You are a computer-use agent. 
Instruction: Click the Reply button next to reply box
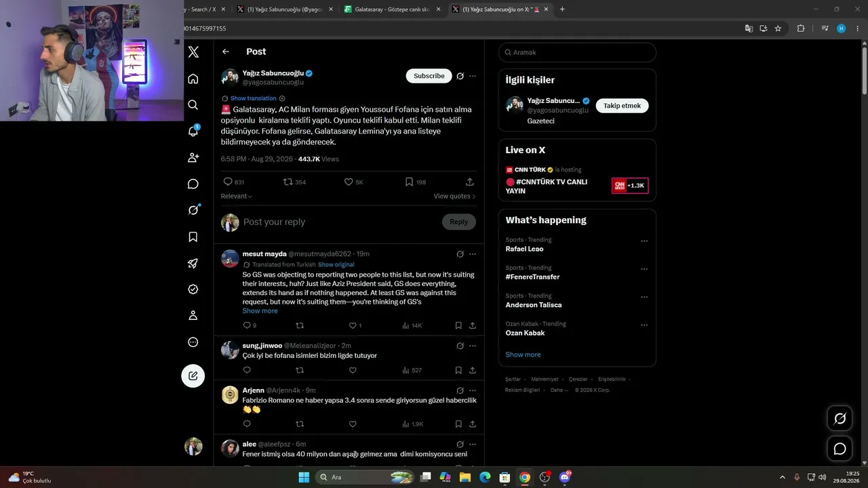pyautogui.click(x=458, y=222)
